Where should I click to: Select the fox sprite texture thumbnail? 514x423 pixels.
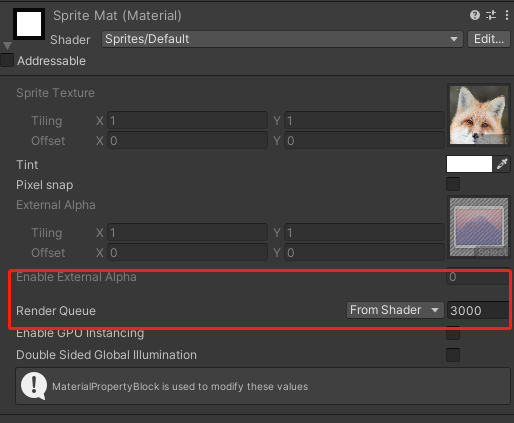click(x=479, y=115)
